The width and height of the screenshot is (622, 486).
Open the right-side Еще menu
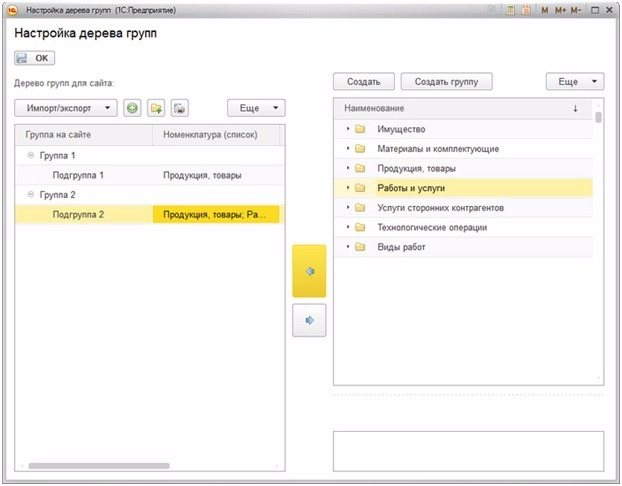[x=575, y=81]
